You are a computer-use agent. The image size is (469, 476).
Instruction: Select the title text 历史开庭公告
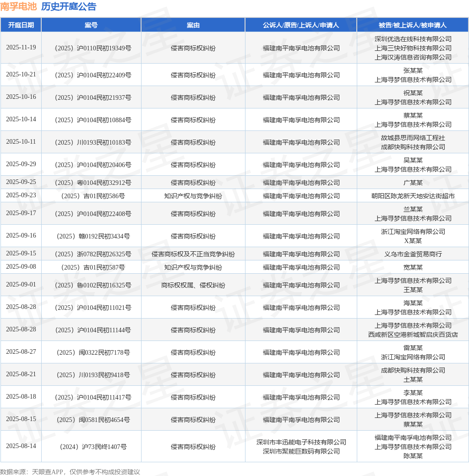pyautogui.click(x=69, y=6)
